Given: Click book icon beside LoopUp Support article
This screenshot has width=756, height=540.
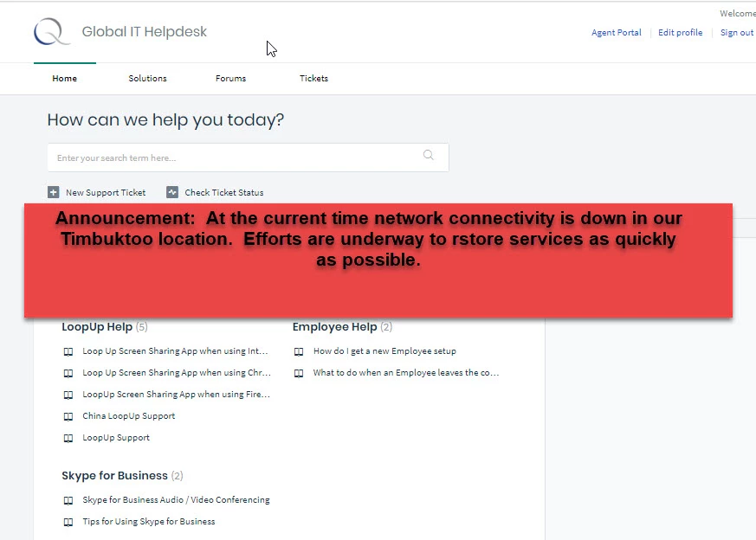Looking at the screenshot, I should point(68,439).
